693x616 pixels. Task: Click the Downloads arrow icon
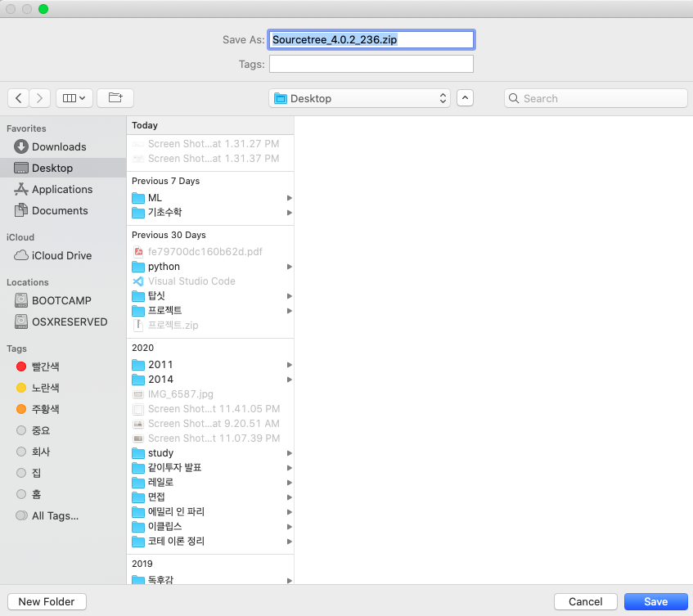point(20,146)
